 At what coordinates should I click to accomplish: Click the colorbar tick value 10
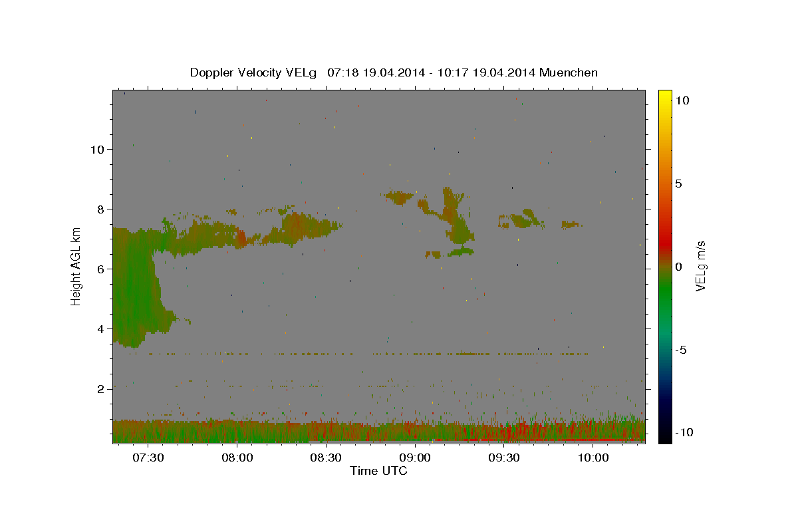(682, 100)
